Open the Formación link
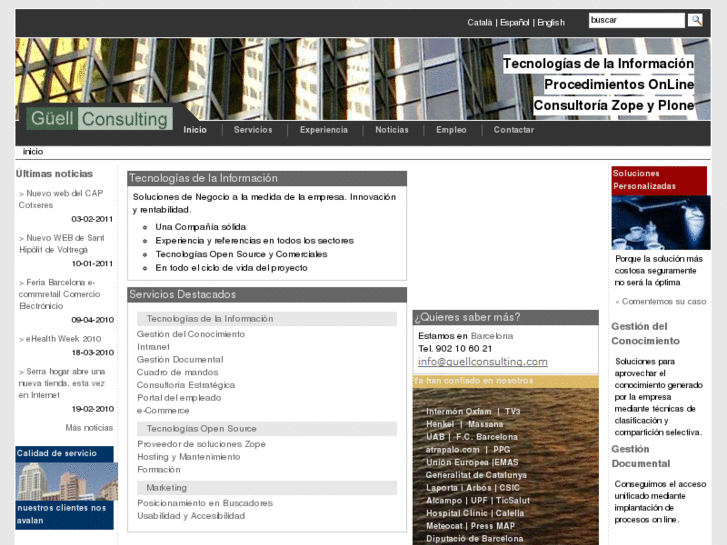 159,469
